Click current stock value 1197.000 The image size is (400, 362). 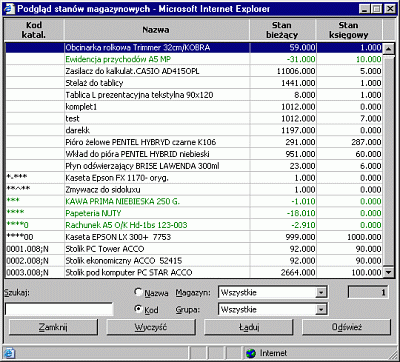(298, 130)
